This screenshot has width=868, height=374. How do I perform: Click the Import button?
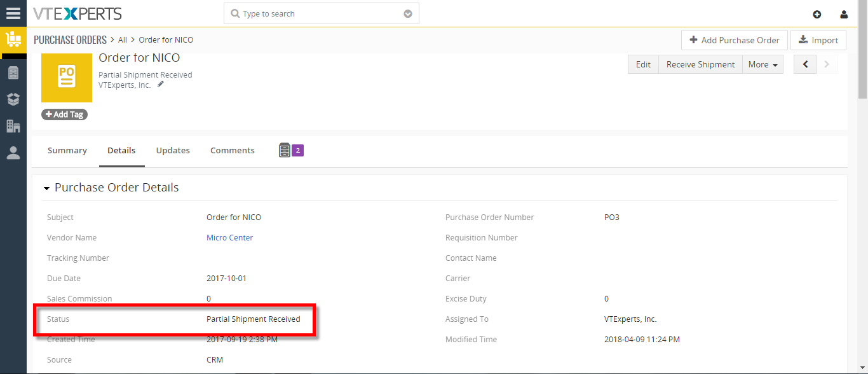[x=818, y=40]
